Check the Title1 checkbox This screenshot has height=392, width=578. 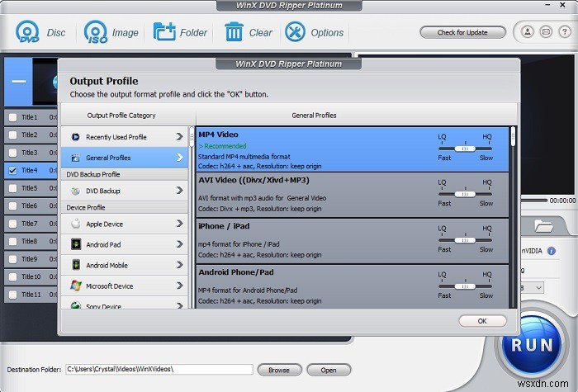click(12, 117)
